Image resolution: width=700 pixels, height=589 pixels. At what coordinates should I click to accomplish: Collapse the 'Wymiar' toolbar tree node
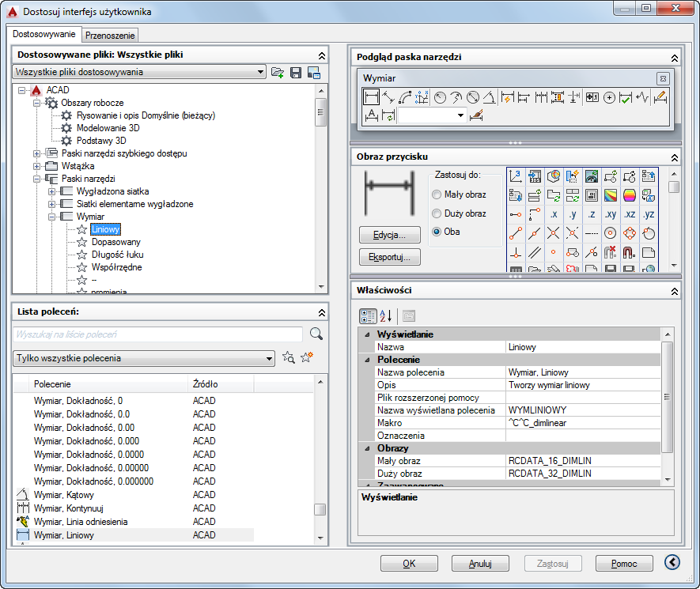pos(51,217)
